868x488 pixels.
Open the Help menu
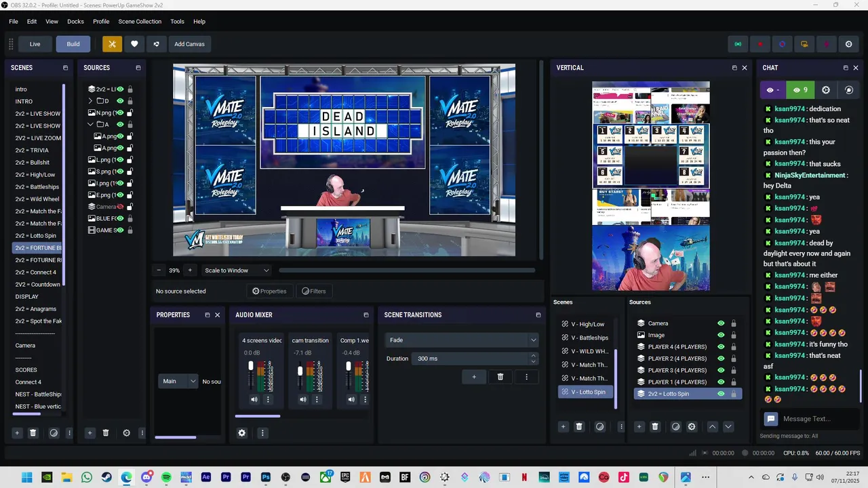tap(199, 22)
